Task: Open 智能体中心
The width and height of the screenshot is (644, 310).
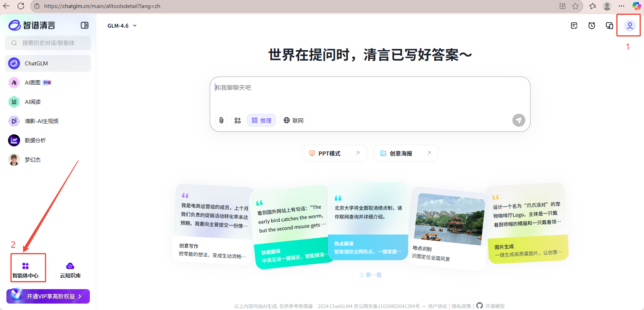Action: 26,270
